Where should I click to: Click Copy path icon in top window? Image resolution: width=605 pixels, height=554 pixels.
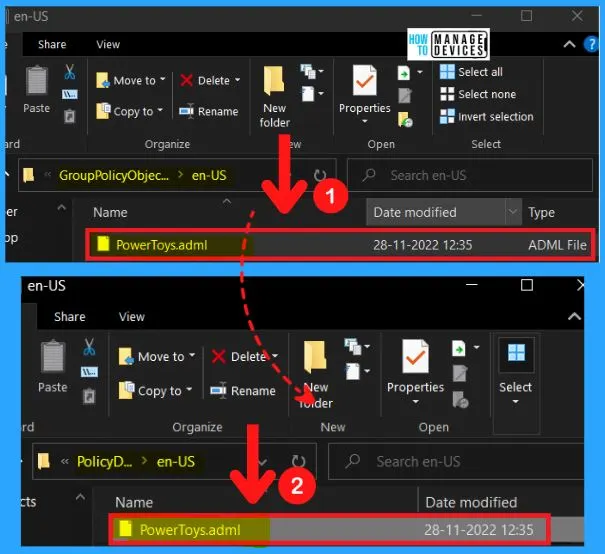click(70, 94)
